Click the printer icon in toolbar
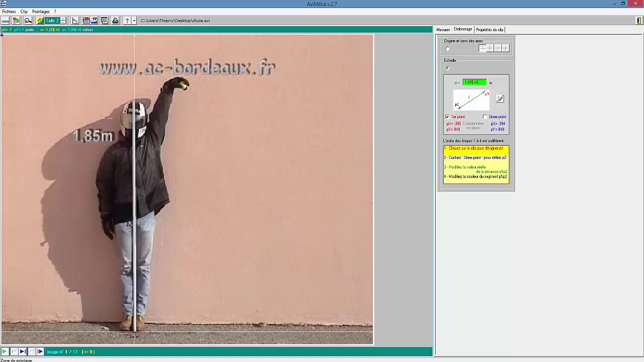The height and width of the screenshot is (362, 644). coord(115,21)
